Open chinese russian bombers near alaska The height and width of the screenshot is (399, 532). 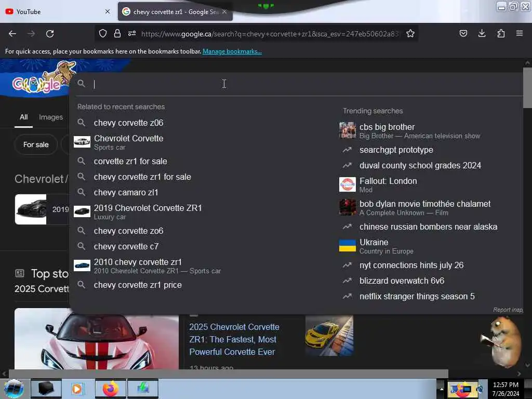coord(429,227)
